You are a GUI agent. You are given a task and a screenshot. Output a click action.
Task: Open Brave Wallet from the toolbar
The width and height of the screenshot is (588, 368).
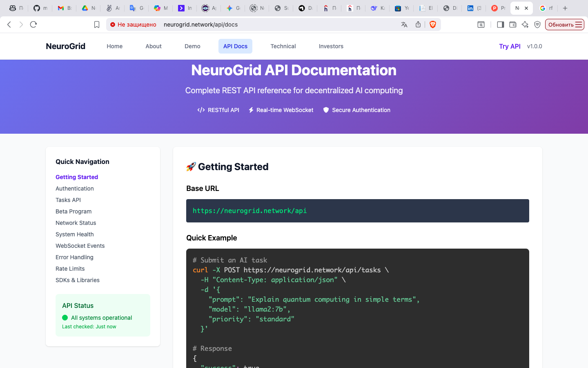(513, 25)
